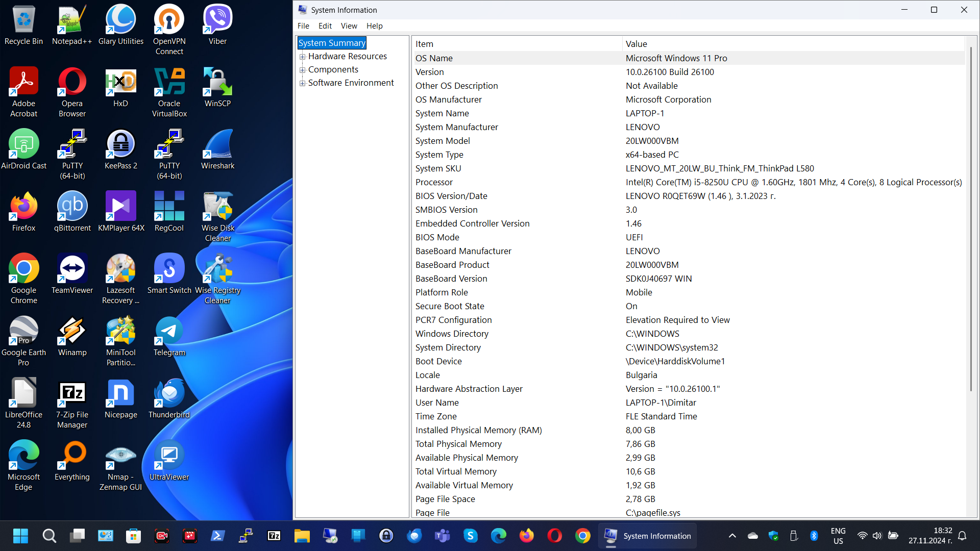Launch RegCool desktop icon

pos(169,212)
